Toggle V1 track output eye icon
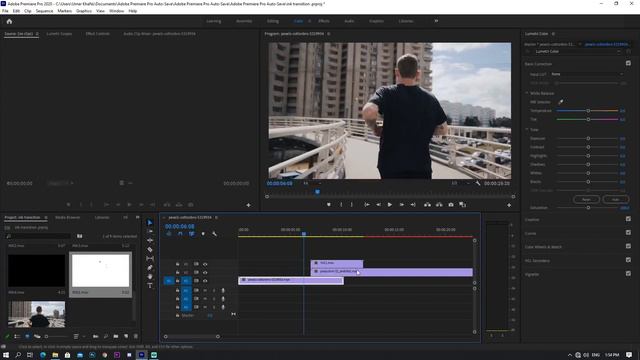Image resolution: width=640 pixels, height=360 pixels. [x=205, y=281]
